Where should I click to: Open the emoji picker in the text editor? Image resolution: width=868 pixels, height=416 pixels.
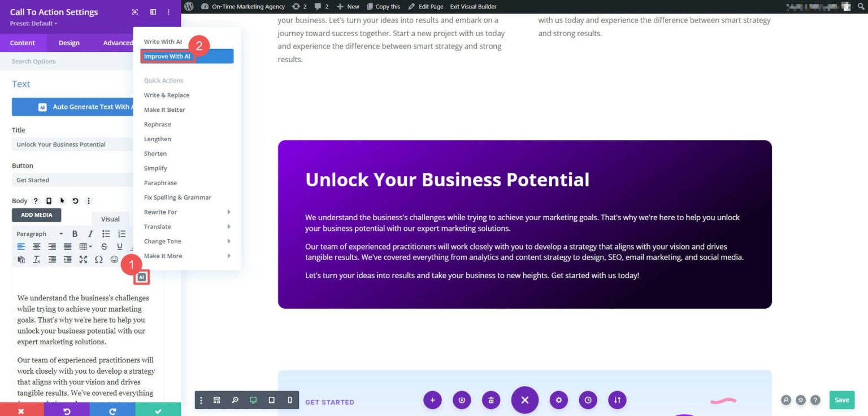(x=114, y=259)
